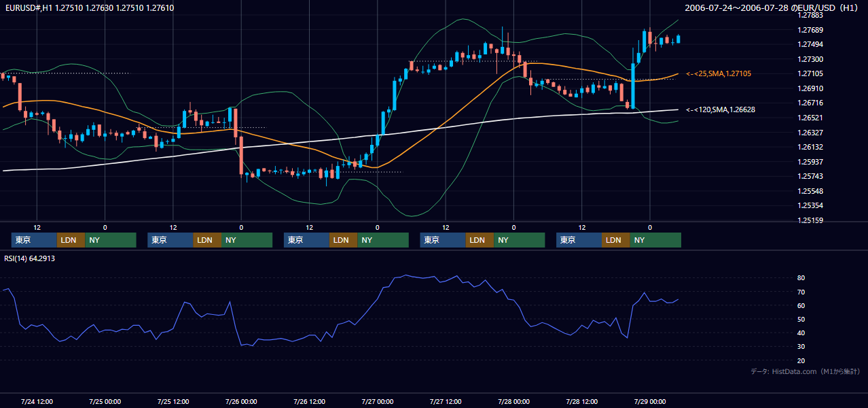Click price axis value 1.26716
The height and width of the screenshot is (408, 868).
pyautogui.click(x=811, y=103)
